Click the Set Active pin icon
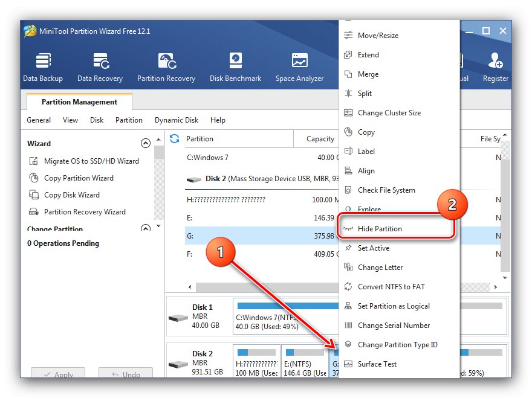This screenshot has width=532, height=398. tap(348, 248)
